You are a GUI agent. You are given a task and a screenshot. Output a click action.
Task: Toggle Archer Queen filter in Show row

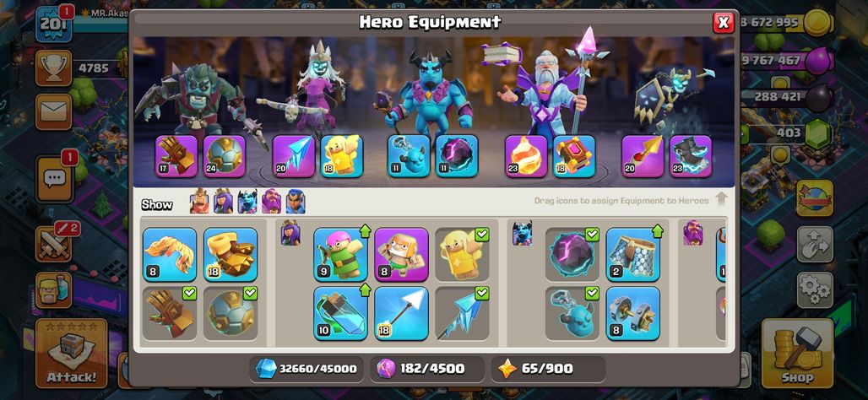tap(223, 202)
